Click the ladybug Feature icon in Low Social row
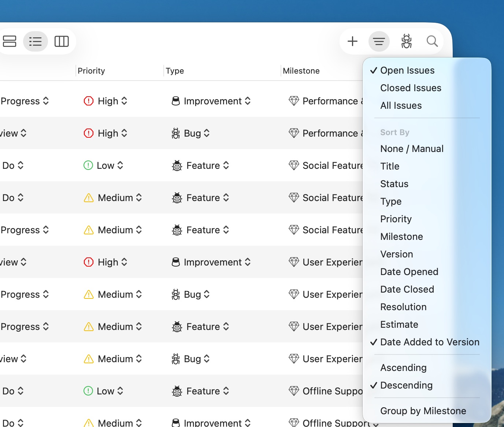 coord(177,166)
